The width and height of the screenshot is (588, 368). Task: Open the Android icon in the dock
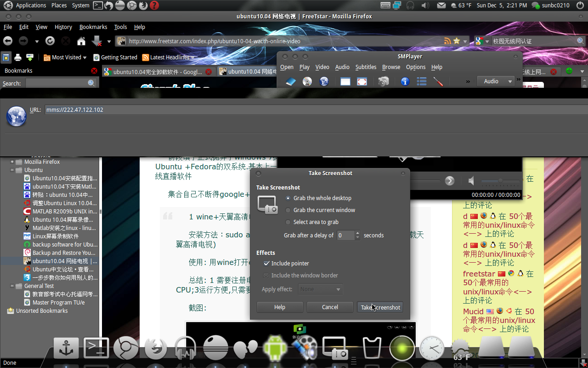[275, 347]
